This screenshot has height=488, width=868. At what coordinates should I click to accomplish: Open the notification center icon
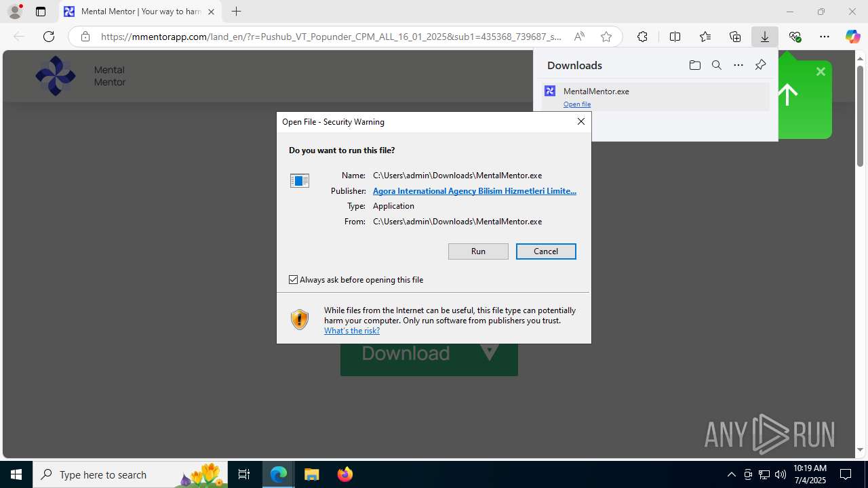coord(846,474)
